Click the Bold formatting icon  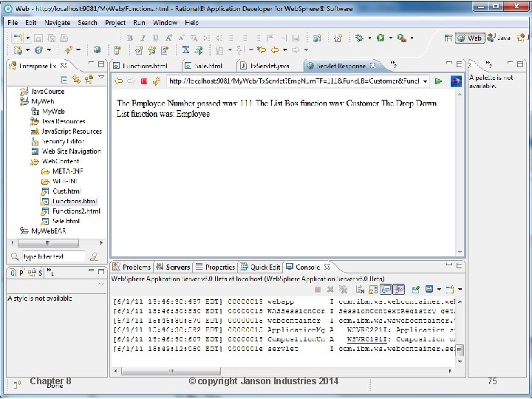[130, 38]
